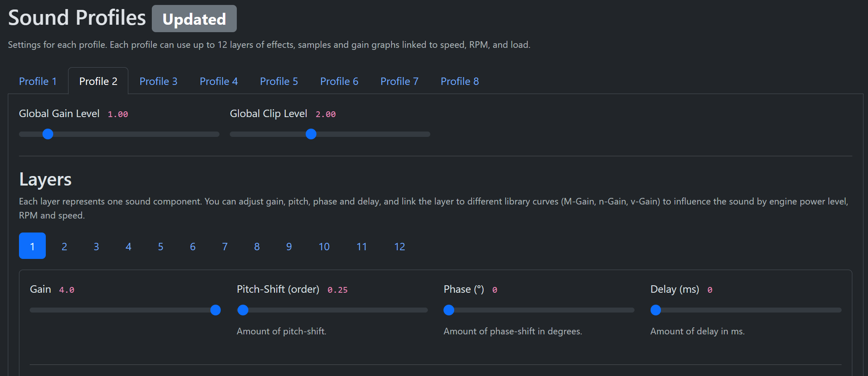This screenshot has height=376, width=868.
Task: Click the active layer 1 button
Action: [x=32, y=246]
